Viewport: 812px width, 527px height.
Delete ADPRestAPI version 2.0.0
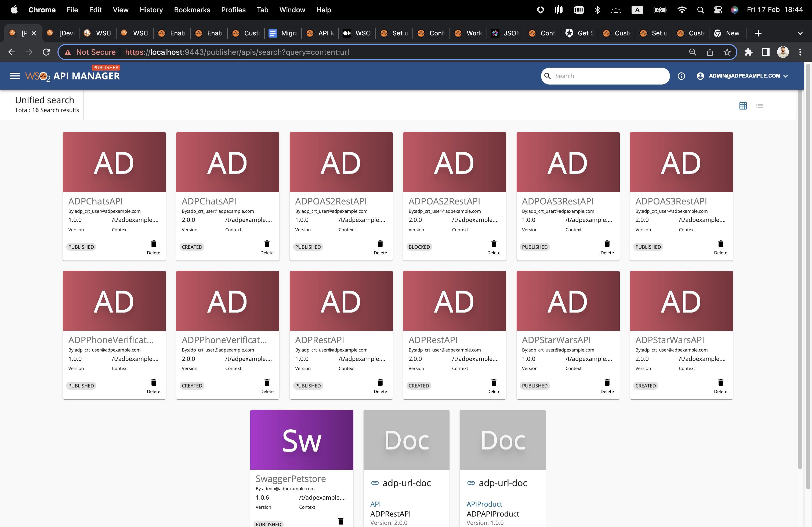click(494, 386)
